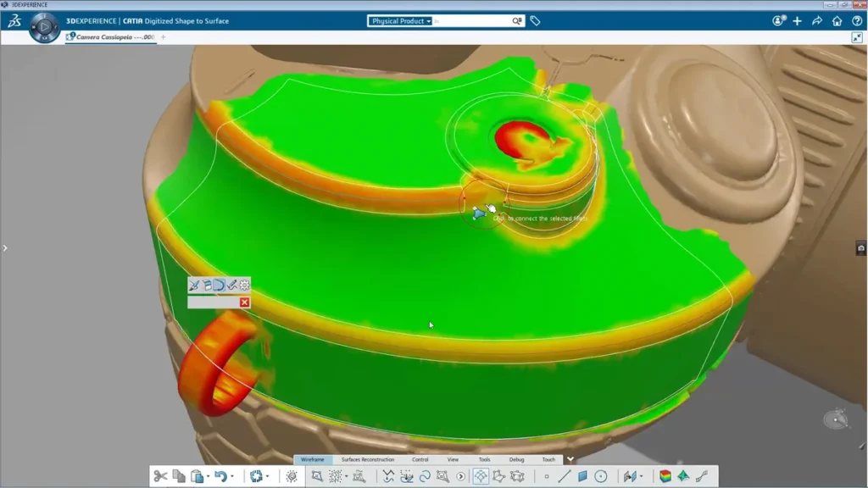Click the search magnifier icon
Image resolution: width=868 pixels, height=488 pixels.
pyautogui.click(x=517, y=21)
